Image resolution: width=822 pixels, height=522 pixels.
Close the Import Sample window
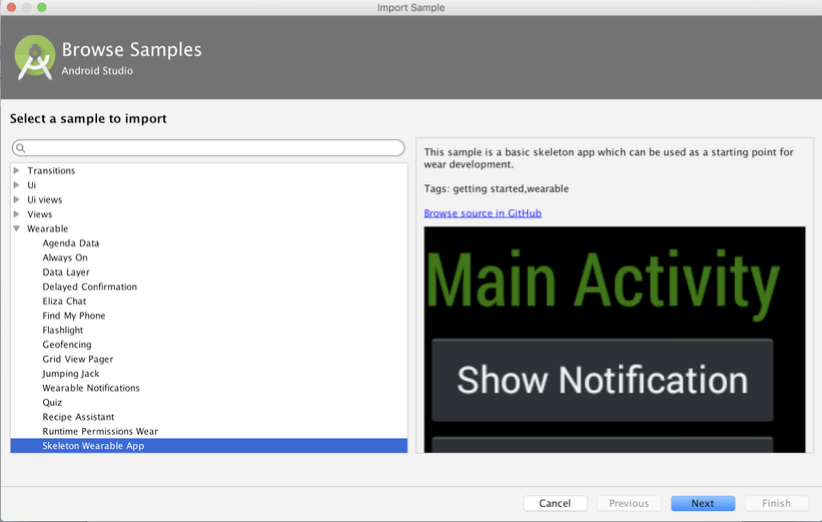[x=11, y=7]
